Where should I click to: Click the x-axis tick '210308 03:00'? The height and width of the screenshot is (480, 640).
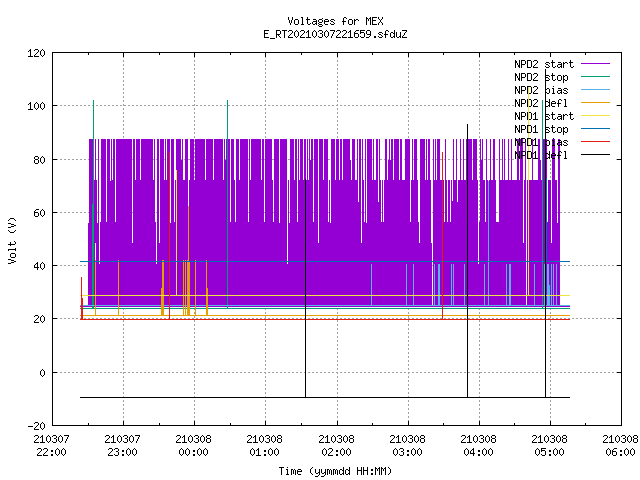click(x=408, y=446)
